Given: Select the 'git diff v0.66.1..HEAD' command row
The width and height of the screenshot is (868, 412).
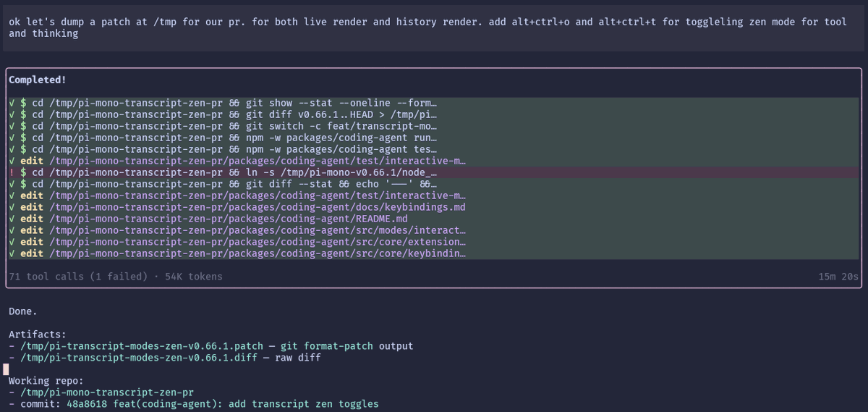Looking at the screenshot, I should pyautogui.click(x=433, y=114).
